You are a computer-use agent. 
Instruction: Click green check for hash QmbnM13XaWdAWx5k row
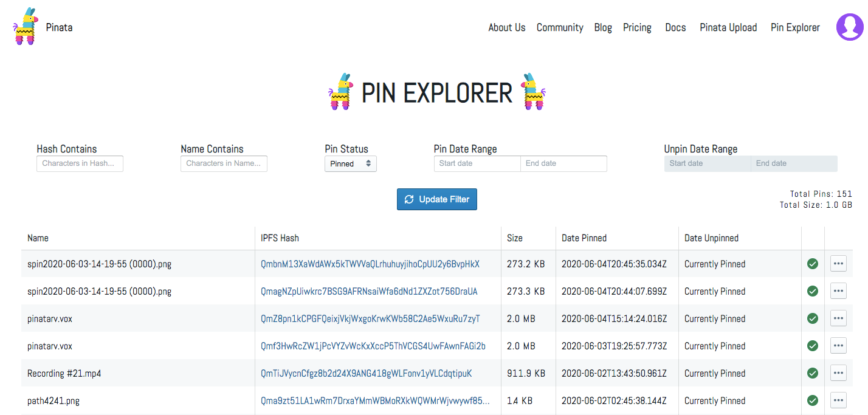pos(813,264)
